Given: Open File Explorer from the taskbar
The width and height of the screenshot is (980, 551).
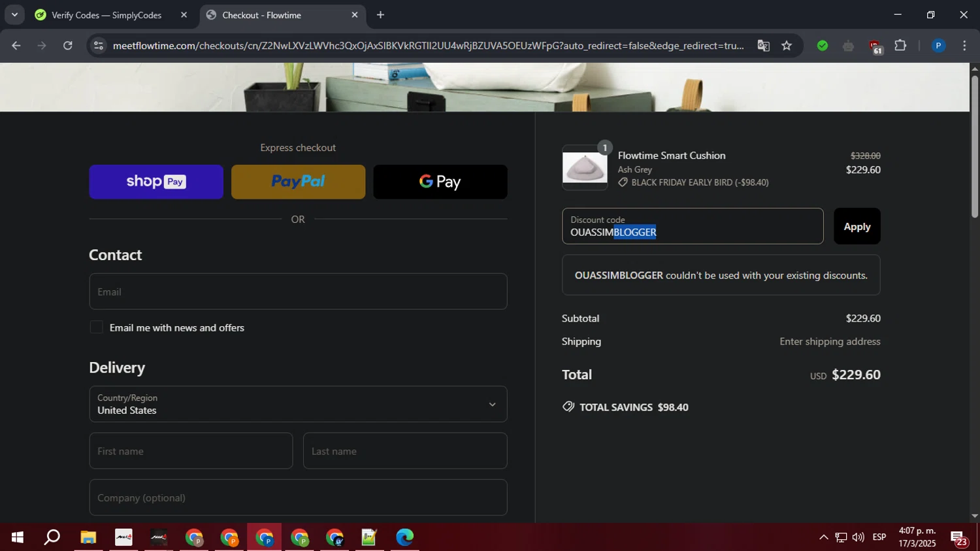Looking at the screenshot, I should click(x=88, y=537).
